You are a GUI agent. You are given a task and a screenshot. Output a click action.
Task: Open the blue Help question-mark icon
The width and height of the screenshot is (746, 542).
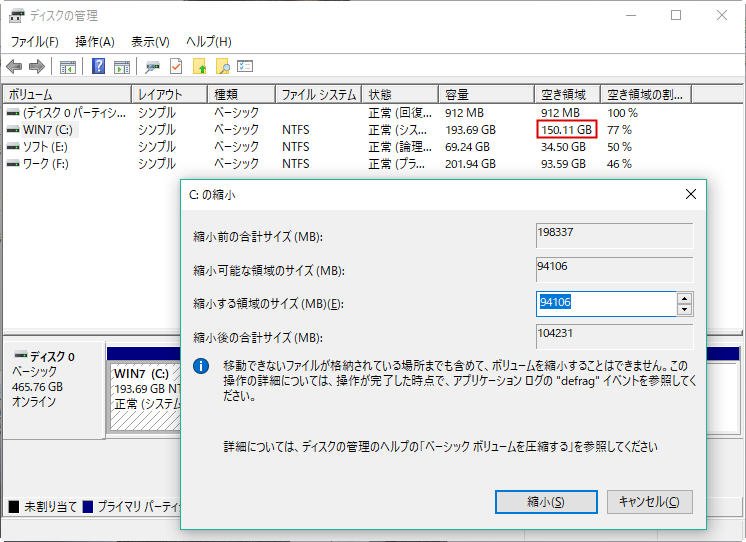(98, 66)
